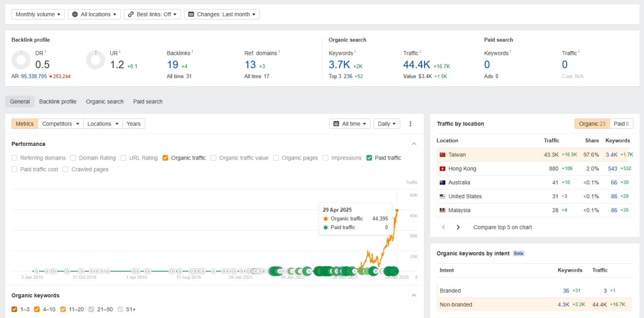Click the Hong Kong flag icon

coord(442,169)
